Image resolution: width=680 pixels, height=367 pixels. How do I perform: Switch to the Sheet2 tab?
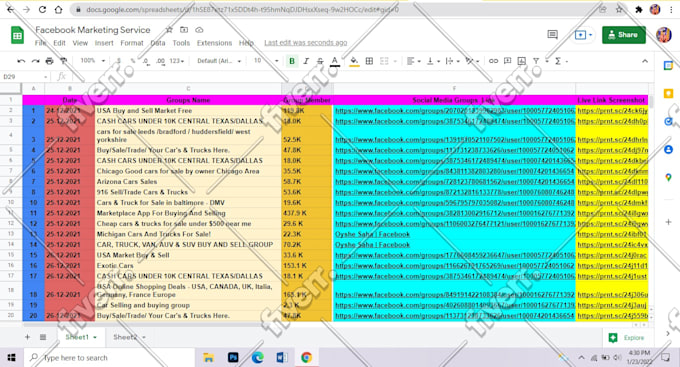point(125,337)
